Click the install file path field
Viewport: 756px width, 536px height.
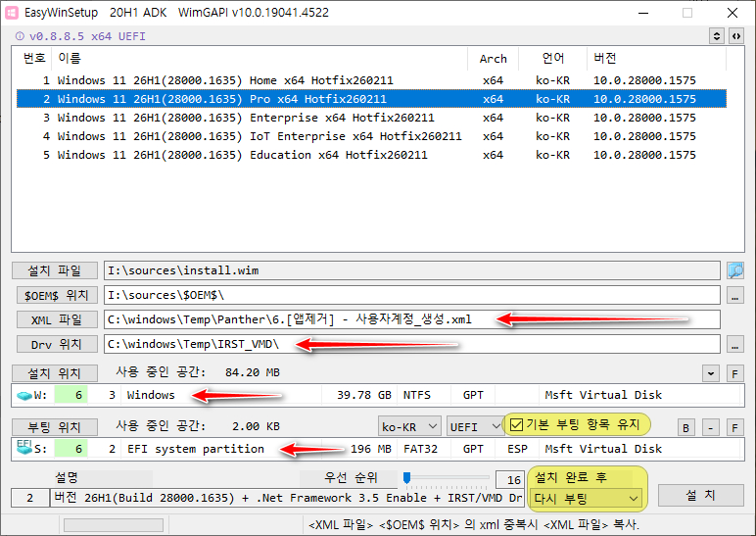[x=412, y=270]
